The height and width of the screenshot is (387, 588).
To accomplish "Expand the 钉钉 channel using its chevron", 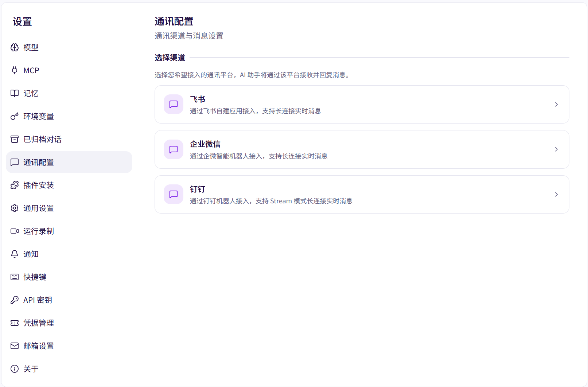I will tap(556, 195).
